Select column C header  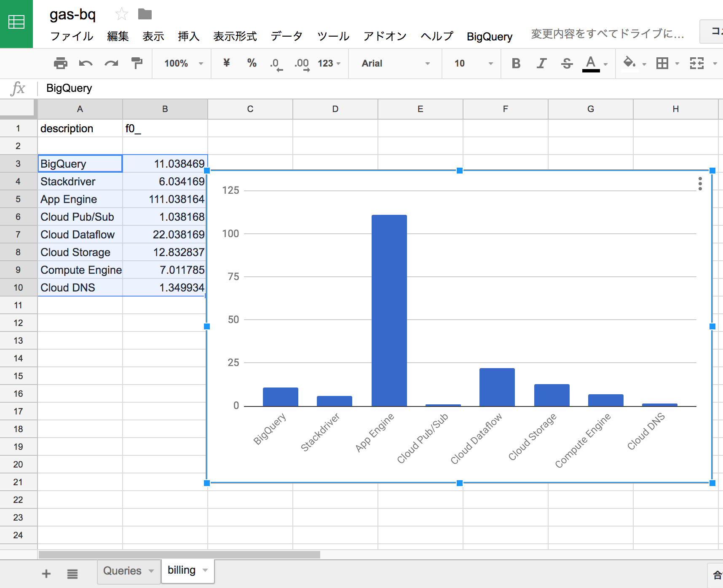coord(250,109)
